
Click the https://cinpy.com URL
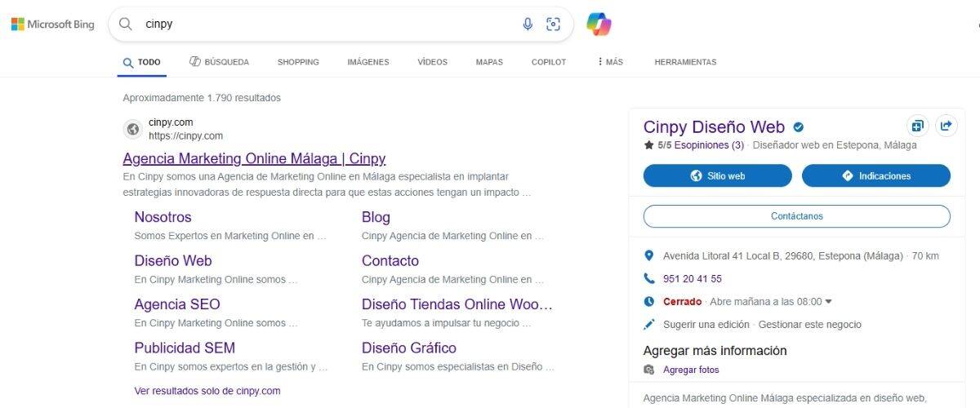point(185,136)
